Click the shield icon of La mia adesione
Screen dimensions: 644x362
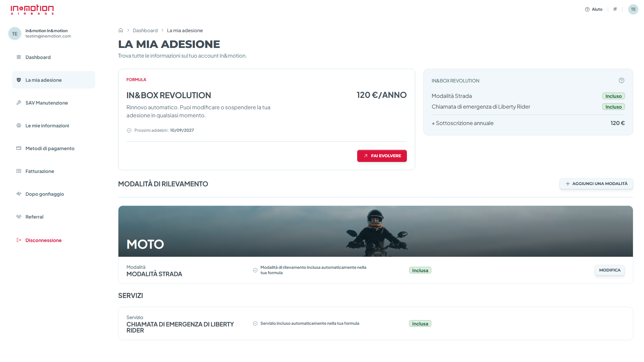coord(19,80)
